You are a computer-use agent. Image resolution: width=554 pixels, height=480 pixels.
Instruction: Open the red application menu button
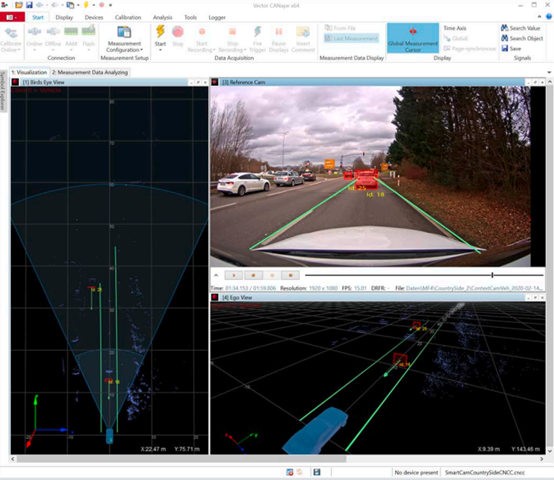(12, 17)
